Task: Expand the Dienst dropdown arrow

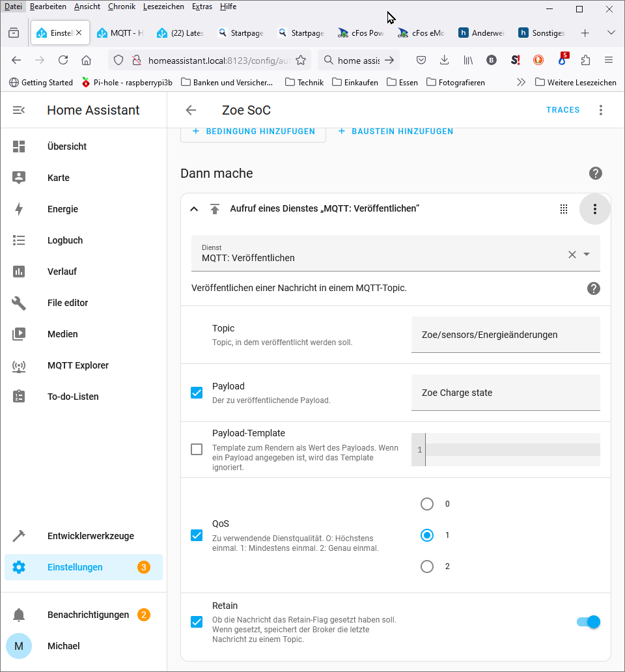Action: [x=587, y=255]
